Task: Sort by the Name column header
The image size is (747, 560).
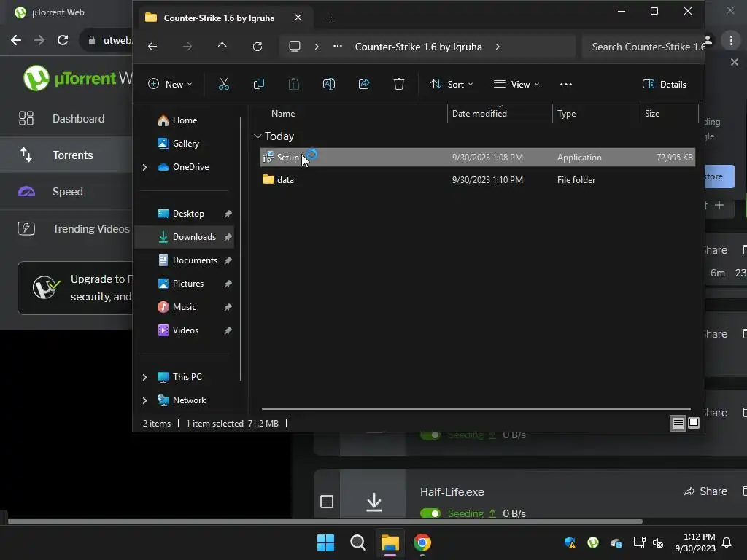Action: tap(283, 114)
